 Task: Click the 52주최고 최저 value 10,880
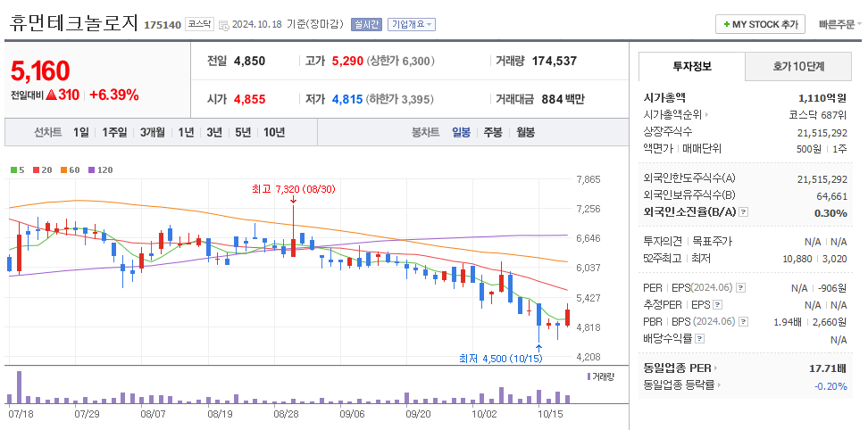pyautogui.click(x=796, y=258)
